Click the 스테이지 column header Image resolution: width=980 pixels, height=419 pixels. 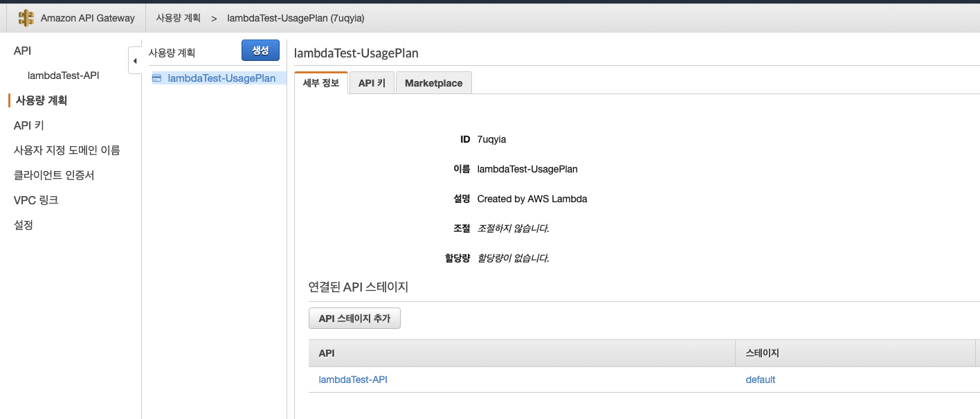[855, 353]
